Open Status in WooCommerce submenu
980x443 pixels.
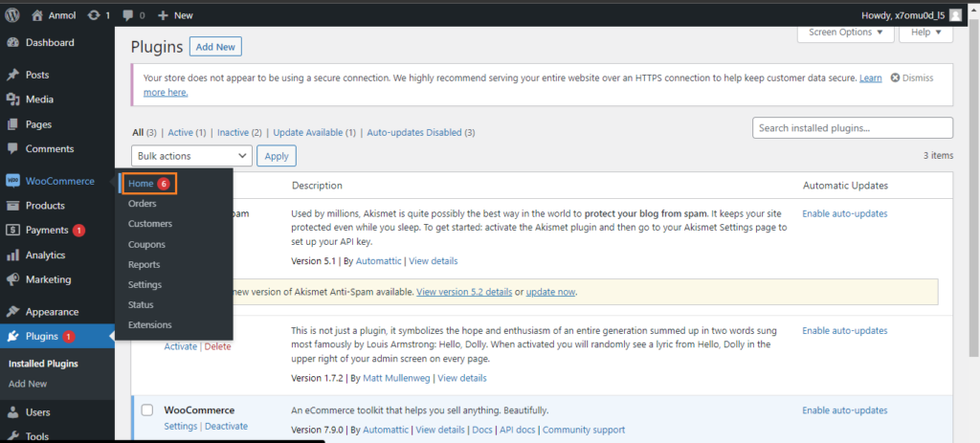click(141, 304)
